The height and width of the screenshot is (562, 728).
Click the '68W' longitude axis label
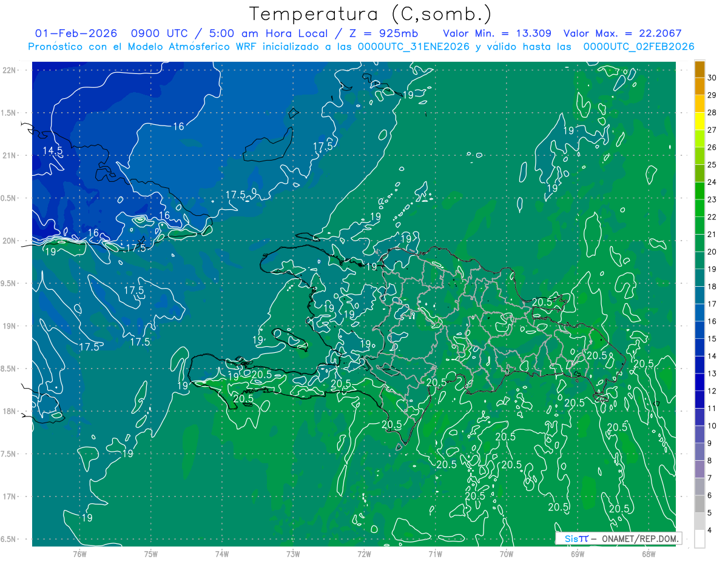[649, 554]
